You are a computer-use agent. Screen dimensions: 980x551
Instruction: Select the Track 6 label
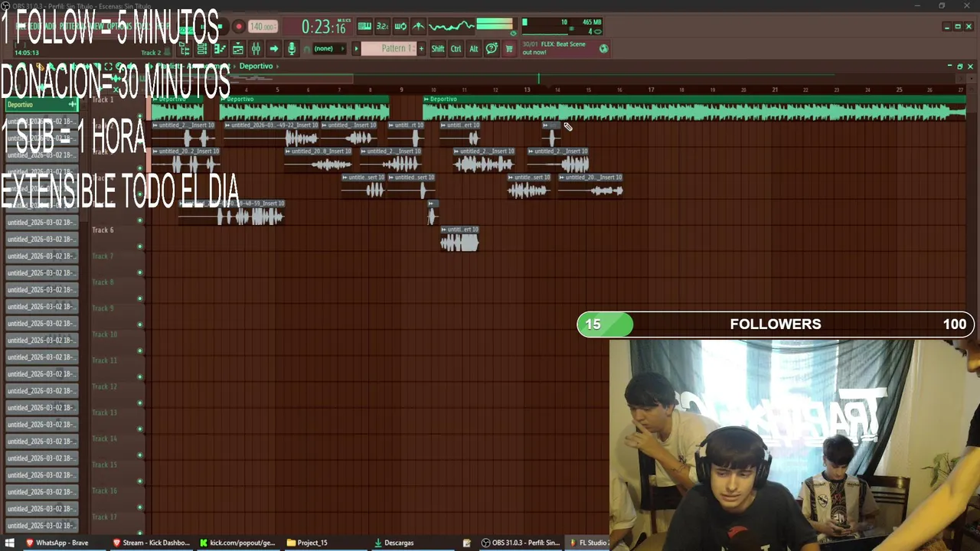[103, 230]
